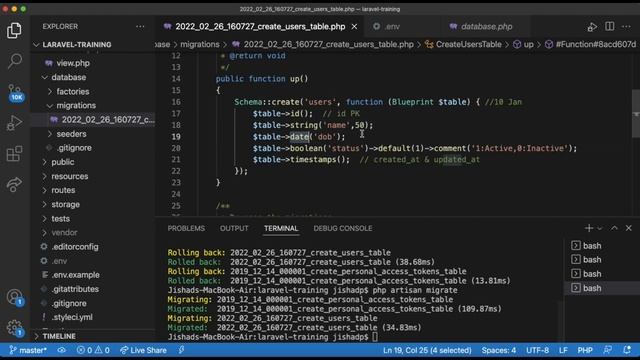The height and width of the screenshot is (360, 640).
Task: Close the terminal panel
Action: 629,228
